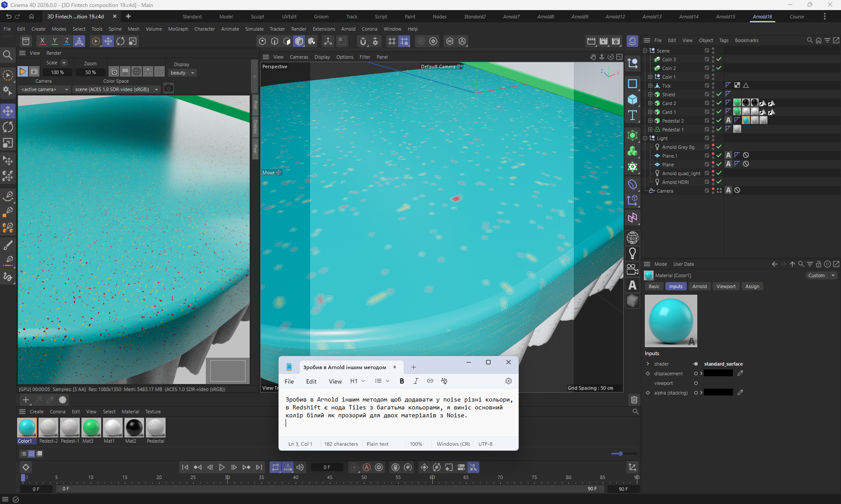Click the Camera object icon
The image size is (841, 504).
[x=632, y=269]
